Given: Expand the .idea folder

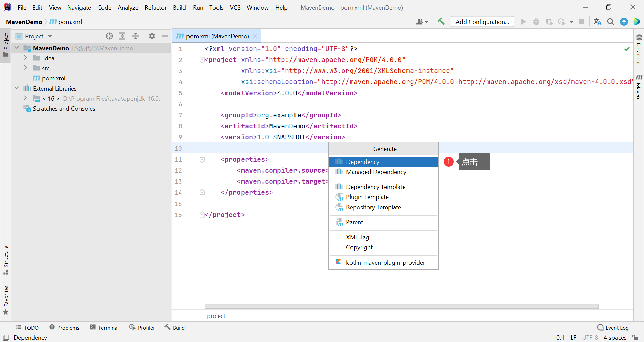Looking at the screenshot, I should click(x=25, y=58).
